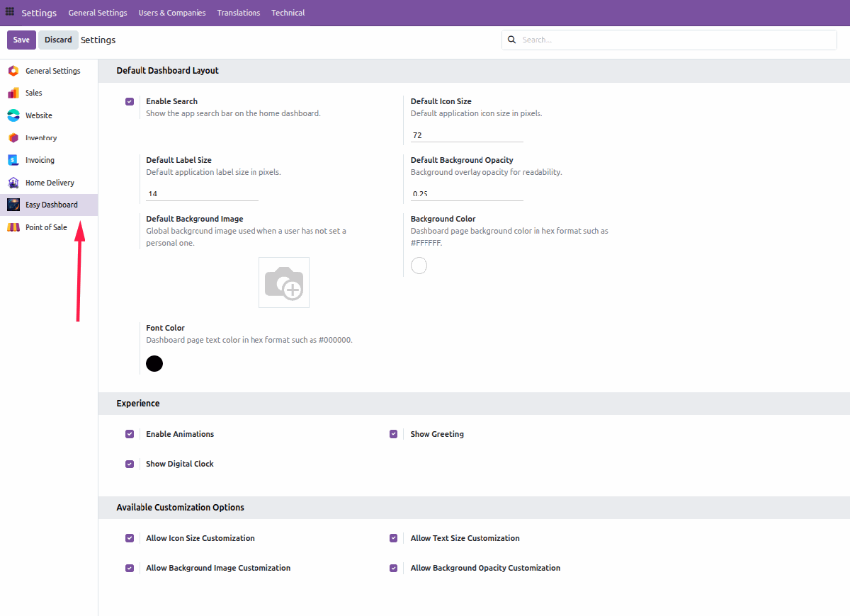The height and width of the screenshot is (616, 850).
Task: Click the Easy Dashboard sidebar icon
Action: 13,205
